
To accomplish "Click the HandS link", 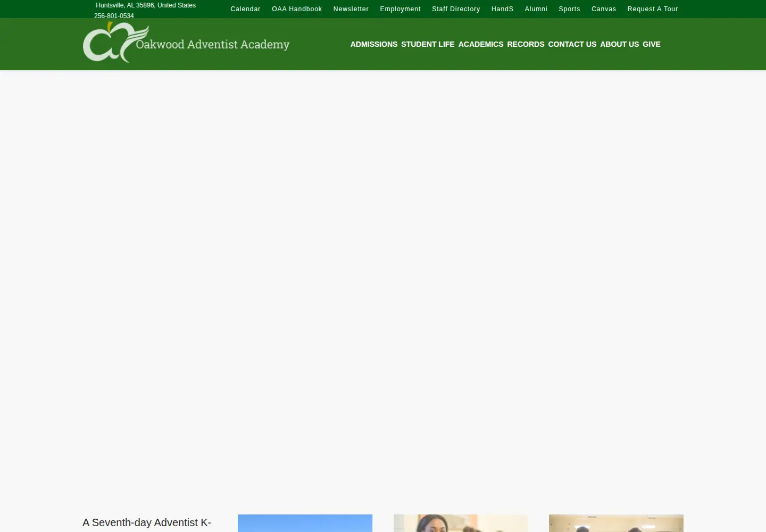I will click(502, 9).
